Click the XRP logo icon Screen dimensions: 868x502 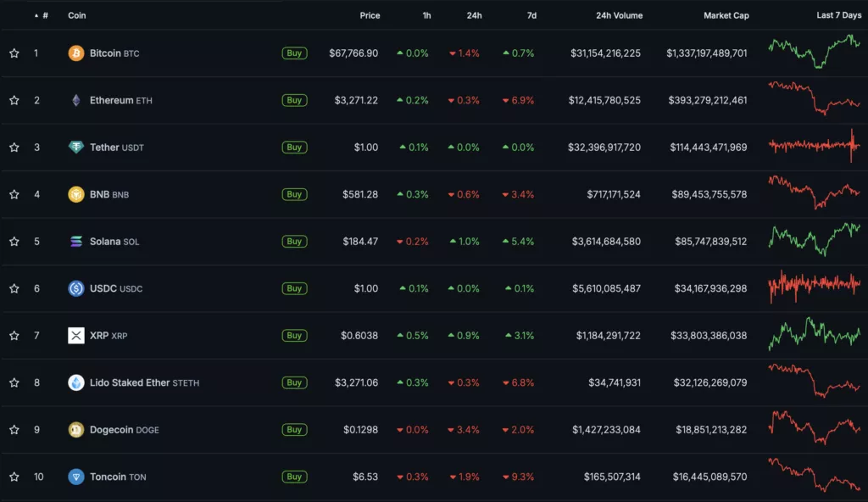[76, 336]
